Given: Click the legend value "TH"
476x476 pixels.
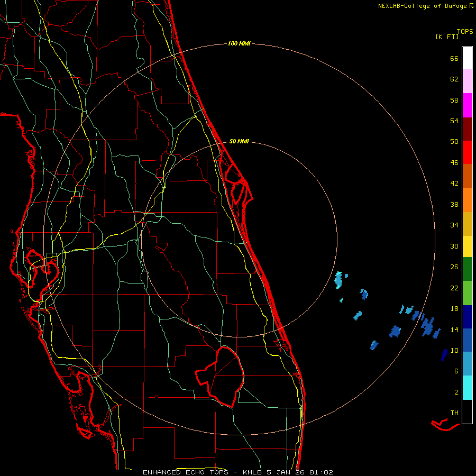Looking at the screenshot, I should pos(454,413).
